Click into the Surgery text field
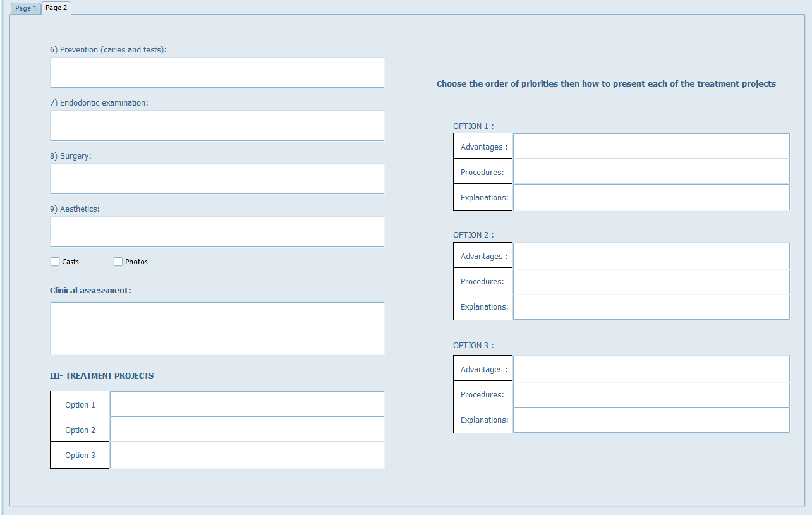 pyautogui.click(x=217, y=179)
